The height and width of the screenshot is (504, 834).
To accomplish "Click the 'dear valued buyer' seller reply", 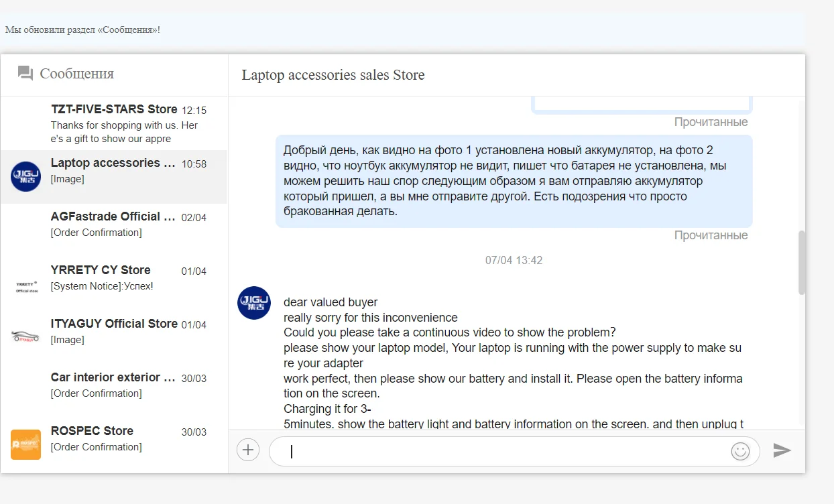I will click(x=513, y=363).
